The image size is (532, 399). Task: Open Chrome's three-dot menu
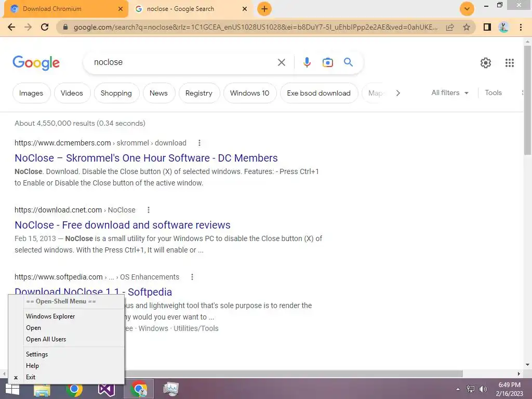(x=521, y=27)
